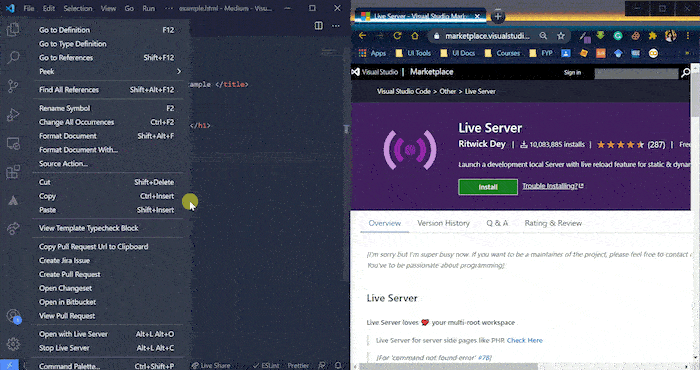Choose Rename Symbol in context menu
The height and width of the screenshot is (370, 700).
point(107,108)
